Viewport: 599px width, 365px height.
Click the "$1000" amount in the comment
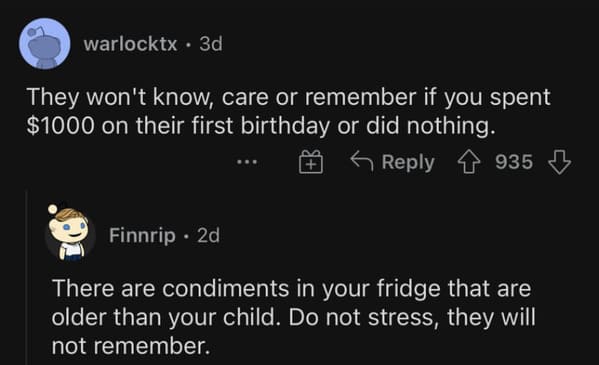(60, 126)
